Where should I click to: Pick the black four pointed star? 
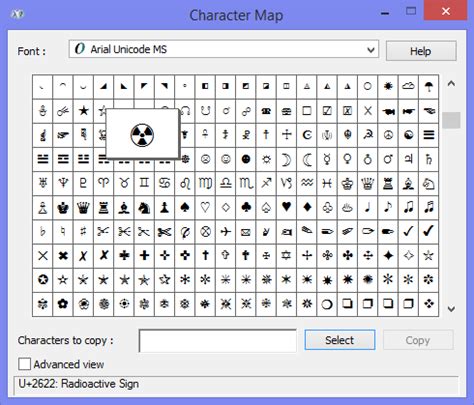coord(388,256)
